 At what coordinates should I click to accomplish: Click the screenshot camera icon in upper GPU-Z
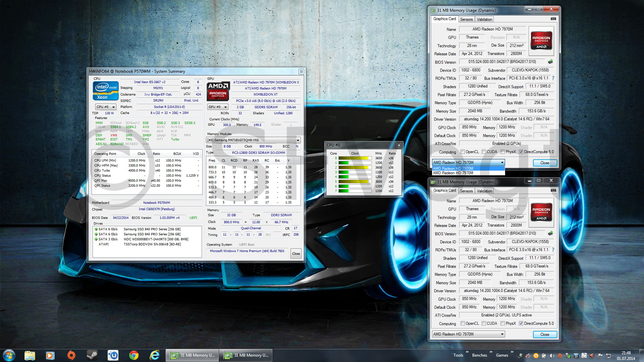click(553, 19)
